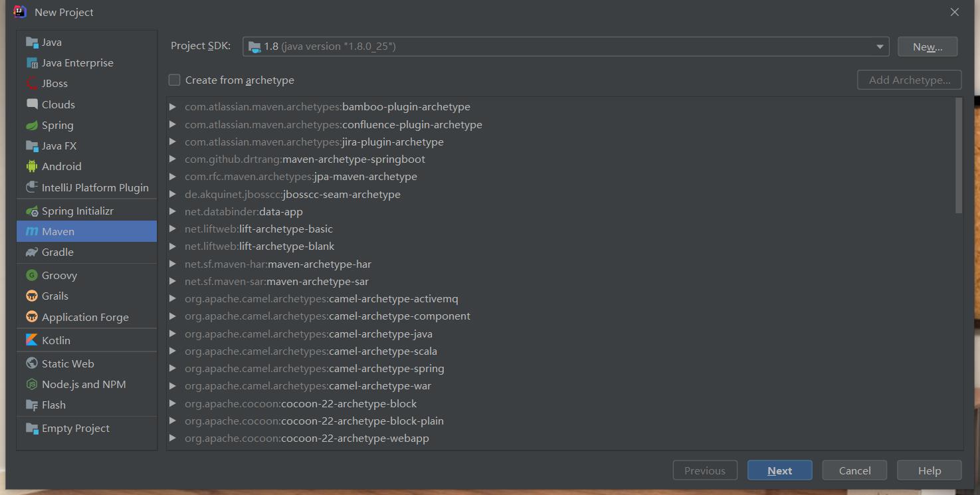Select cocoon-22-archetype-block-plain row
The image size is (980, 495).
pos(561,421)
